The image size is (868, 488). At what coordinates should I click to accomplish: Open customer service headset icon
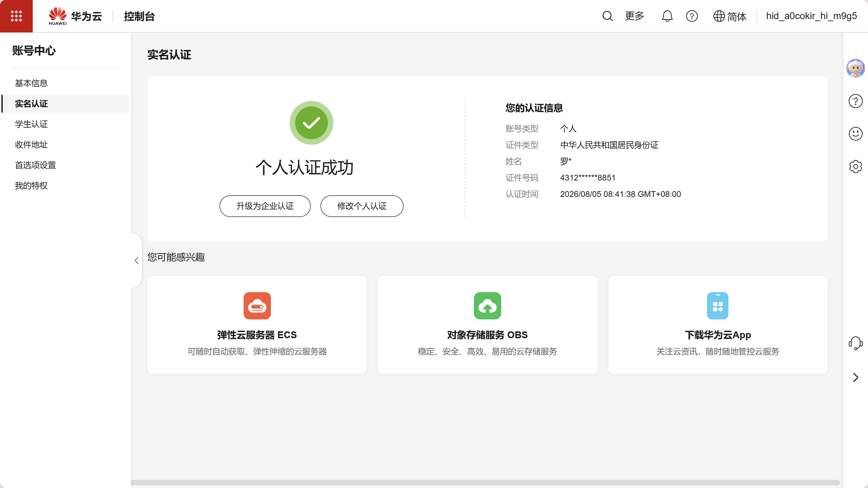[855, 343]
